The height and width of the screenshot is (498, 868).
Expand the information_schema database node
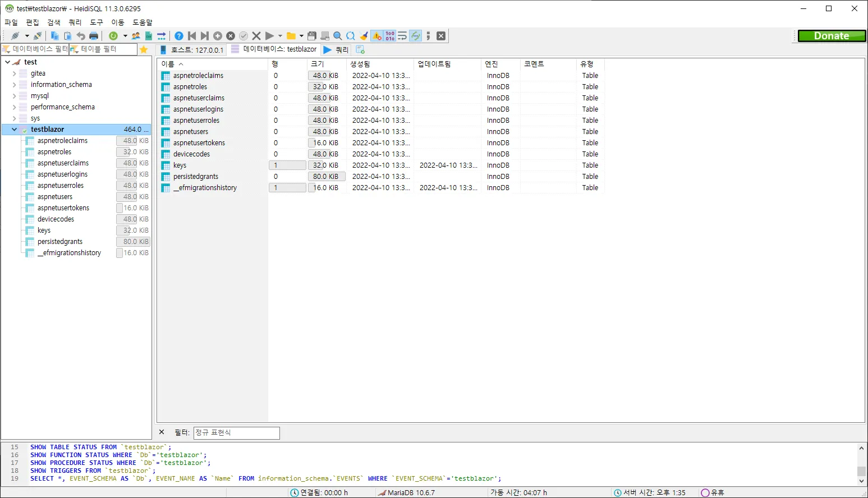pos(14,85)
